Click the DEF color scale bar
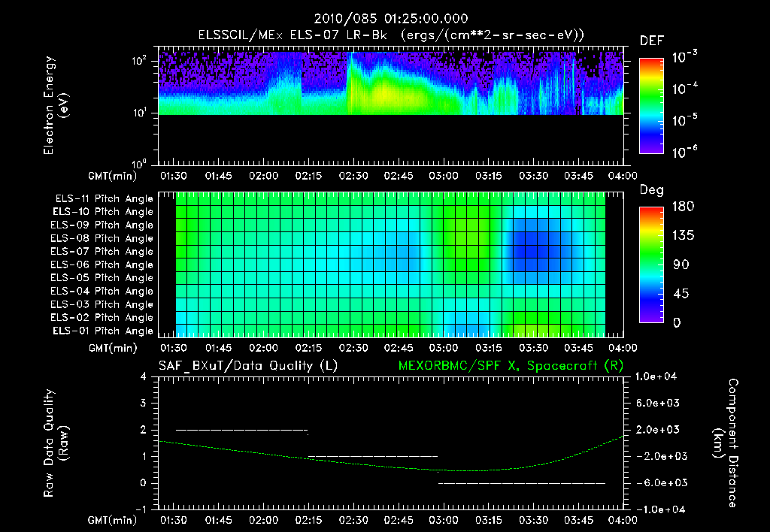This screenshot has width=770, height=532. tap(652, 106)
